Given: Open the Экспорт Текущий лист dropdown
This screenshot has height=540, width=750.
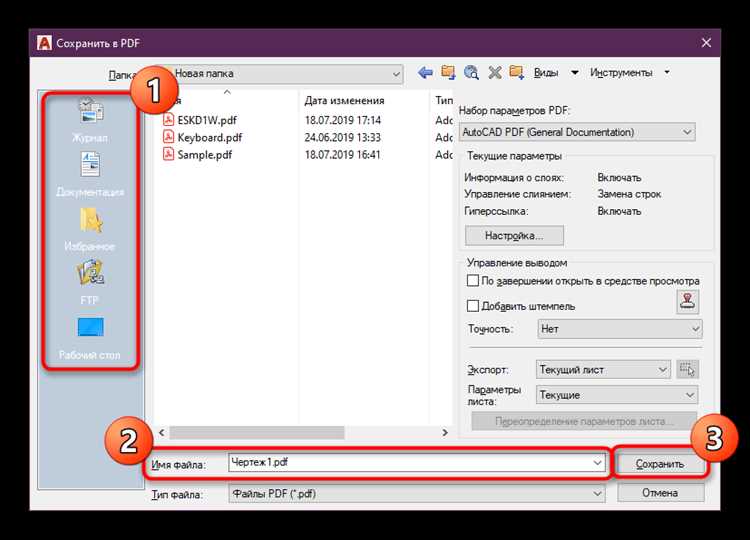Looking at the screenshot, I should (x=603, y=370).
